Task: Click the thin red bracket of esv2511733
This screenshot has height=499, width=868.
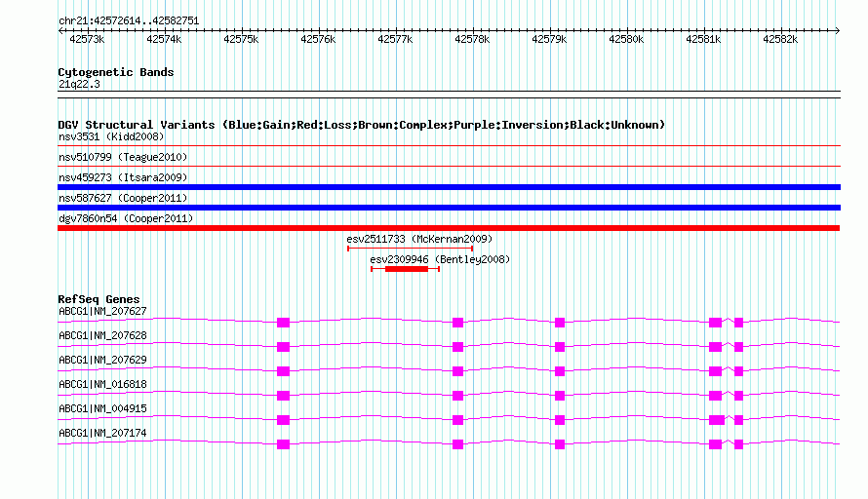Action: 410,249
